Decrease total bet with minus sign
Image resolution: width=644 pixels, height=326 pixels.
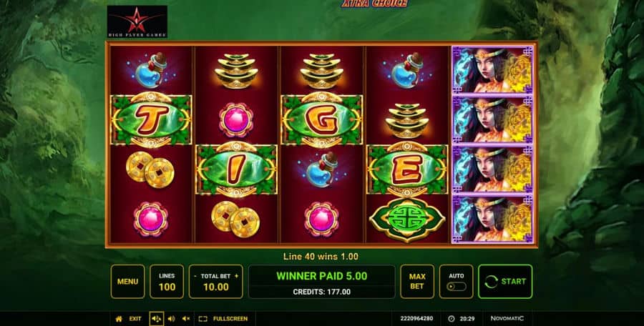tap(195, 277)
